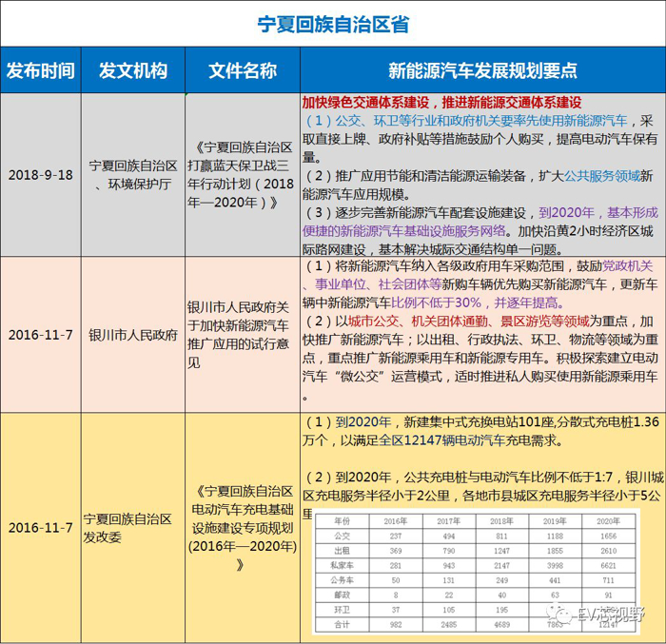This screenshot has height=644, width=666.
Task: Click inner table row label 邮政
Action: [x=342, y=595]
